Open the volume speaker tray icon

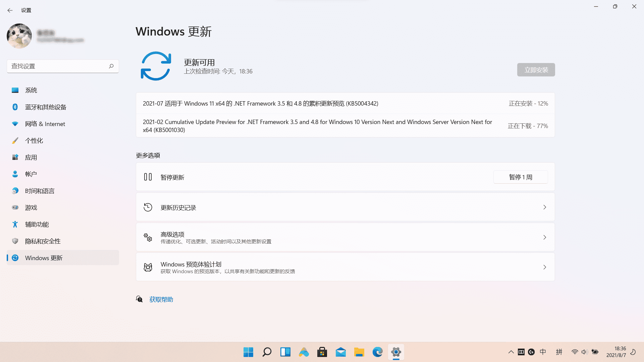(585, 352)
